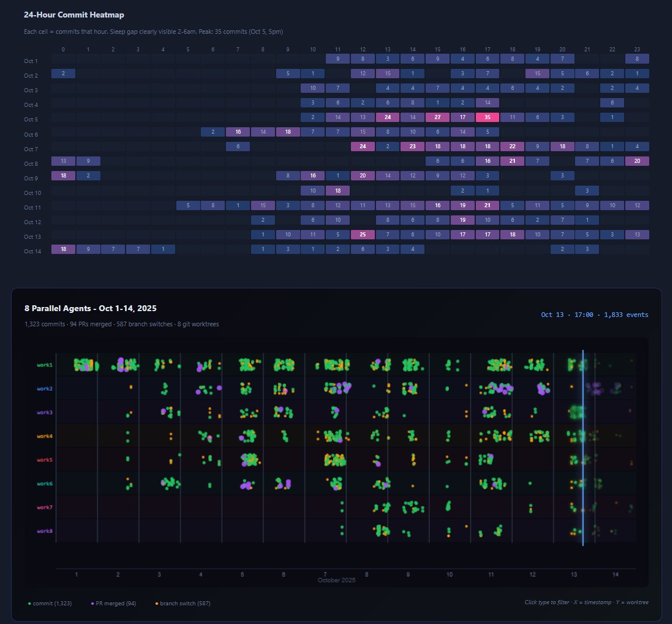672x624 pixels.
Task: Click the Oct 2 midnight cell showing 2
Action: (x=63, y=74)
